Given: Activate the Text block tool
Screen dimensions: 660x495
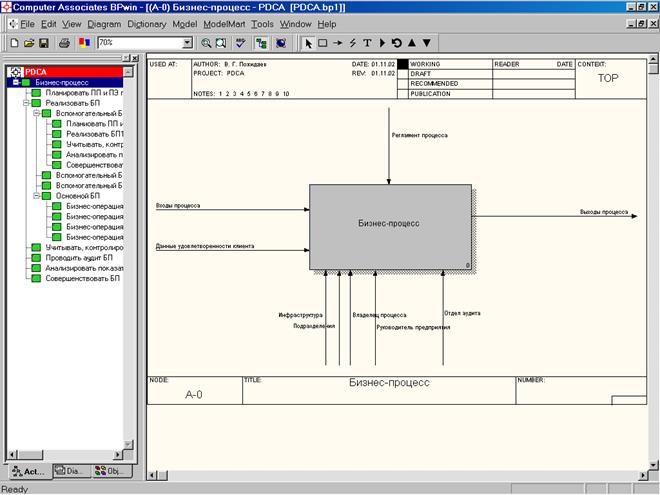Looking at the screenshot, I should [367, 43].
